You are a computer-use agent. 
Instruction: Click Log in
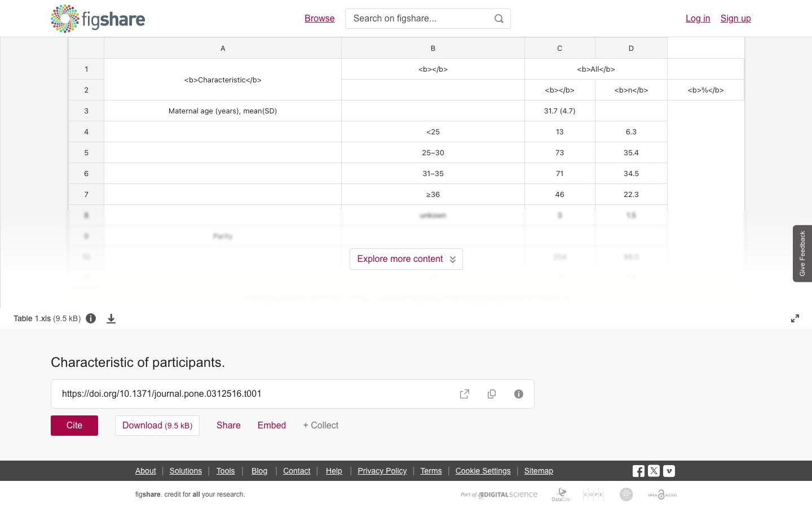pos(698,19)
